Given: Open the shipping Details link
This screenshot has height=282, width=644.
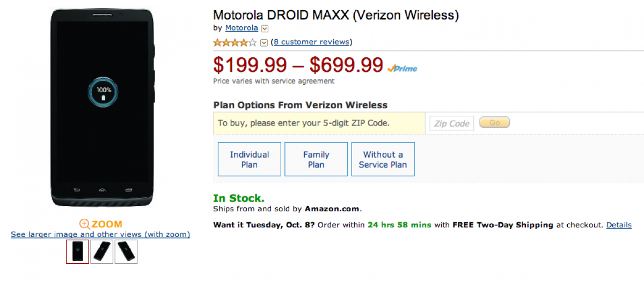Looking at the screenshot, I should click(x=619, y=225).
